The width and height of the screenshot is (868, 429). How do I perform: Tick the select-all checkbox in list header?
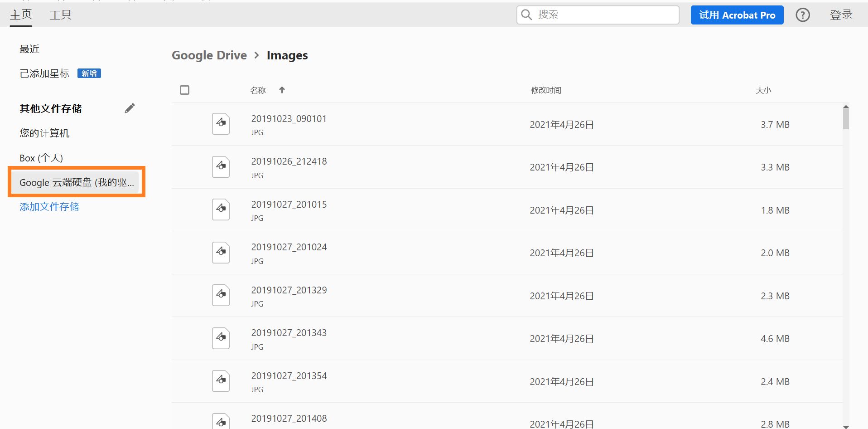coord(184,90)
